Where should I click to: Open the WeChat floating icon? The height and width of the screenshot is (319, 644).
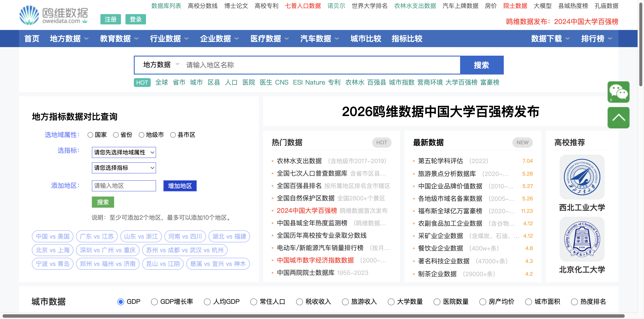point(618,92)
